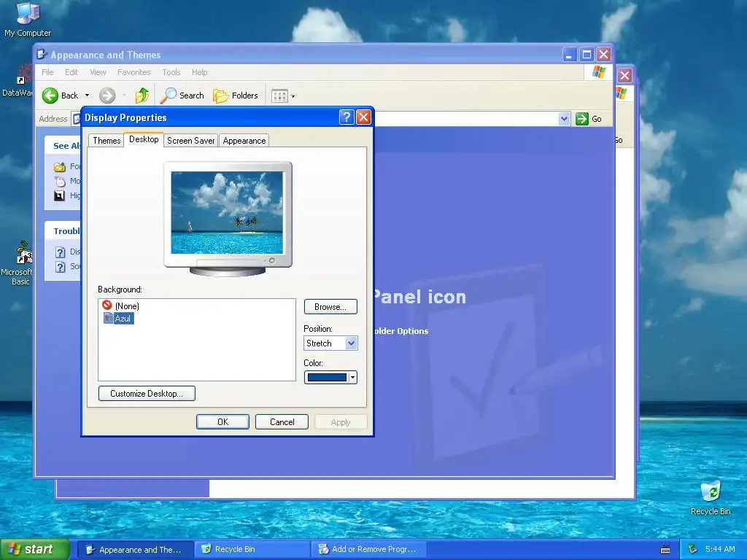The width and height of the screenshot is (747, 560).
Task: Open the Tools menu
Action: coord(171,72)
